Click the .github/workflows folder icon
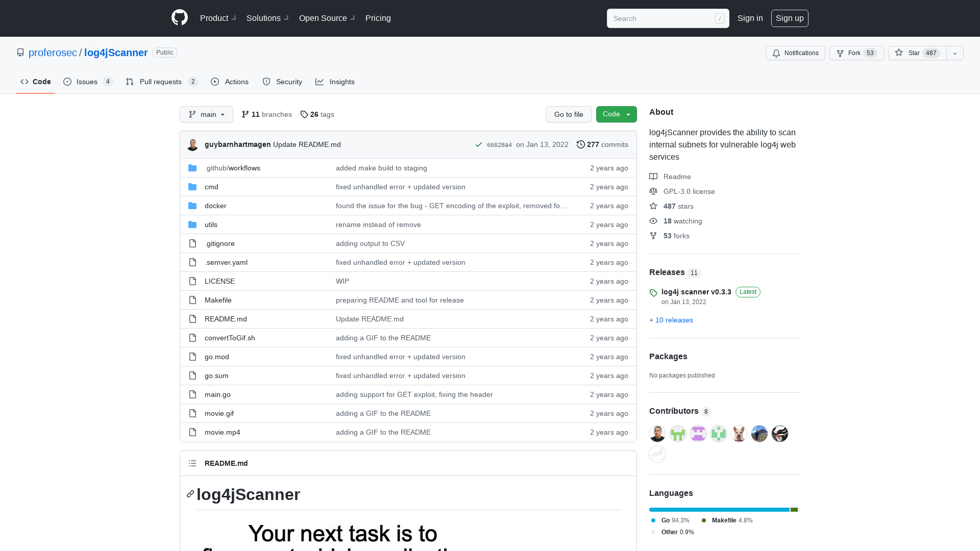The width and height of the screenshot is (980, 551). click(192, 168)
